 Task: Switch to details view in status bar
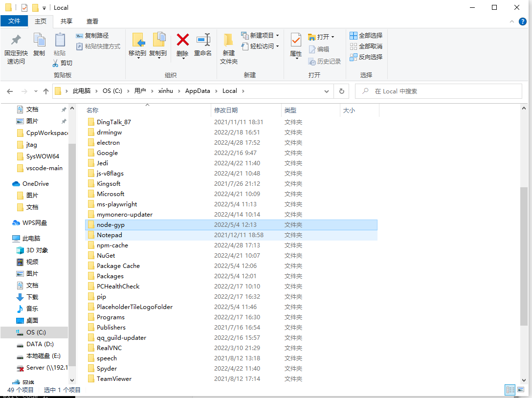(510, 390)
